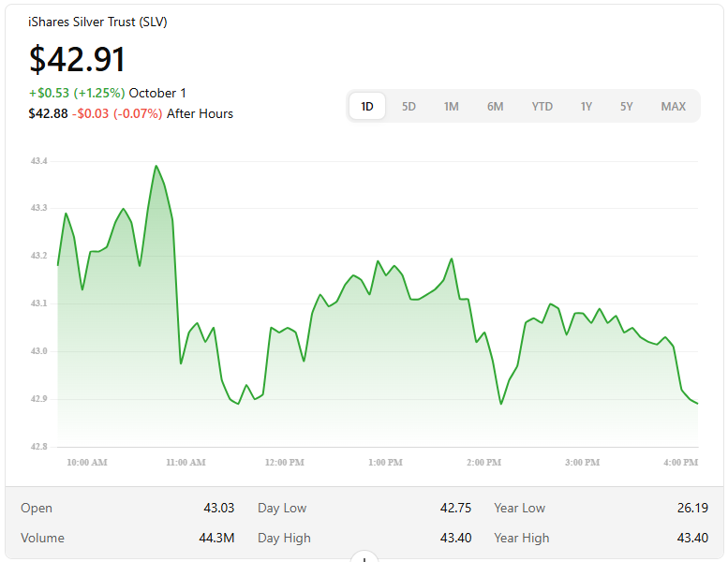Click the $42.91 current price
728x562 pixels.
pos(77,59)
